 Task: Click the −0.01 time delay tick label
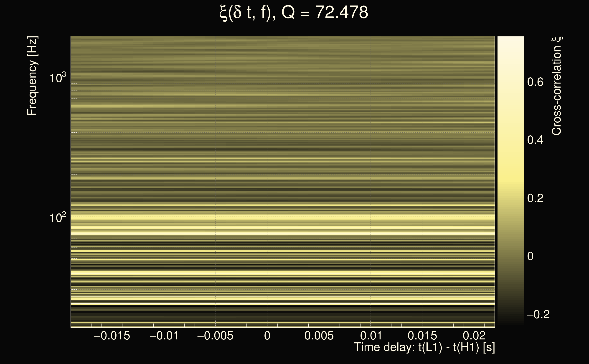(164, 336)
